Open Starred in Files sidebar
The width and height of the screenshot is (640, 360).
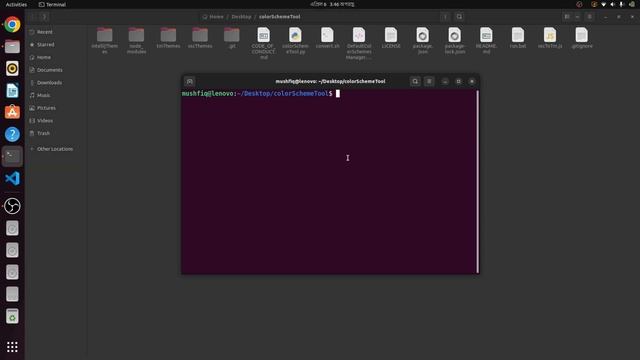pos(56,44)
